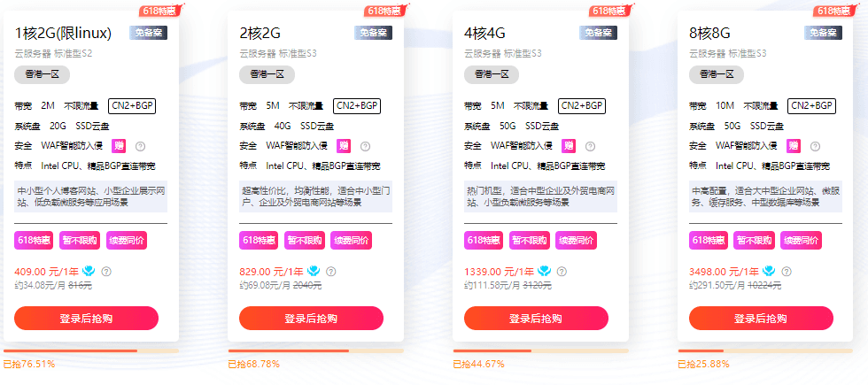Click the 已抢76.51% progress bar
Screen dimensions: 868x385
[91, 350]
